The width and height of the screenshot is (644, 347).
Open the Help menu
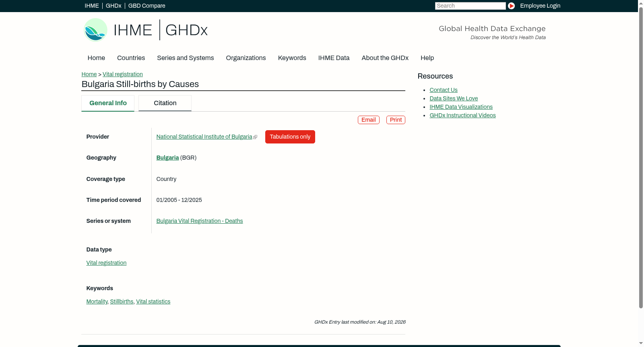[427, 58]
